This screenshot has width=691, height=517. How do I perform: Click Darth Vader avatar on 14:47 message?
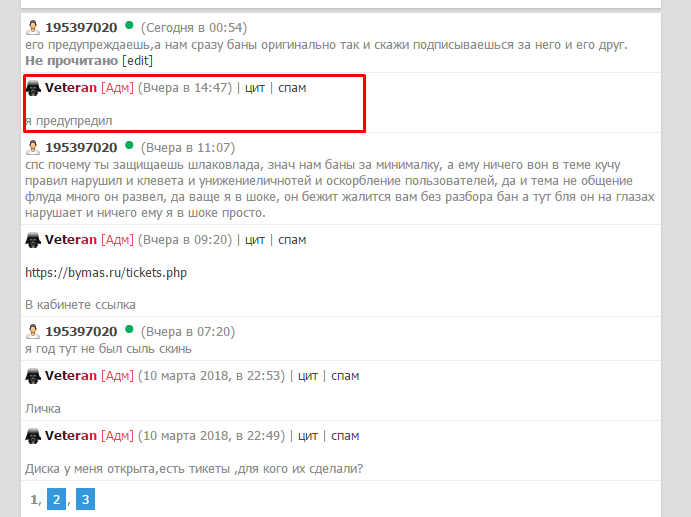(33, 88)
